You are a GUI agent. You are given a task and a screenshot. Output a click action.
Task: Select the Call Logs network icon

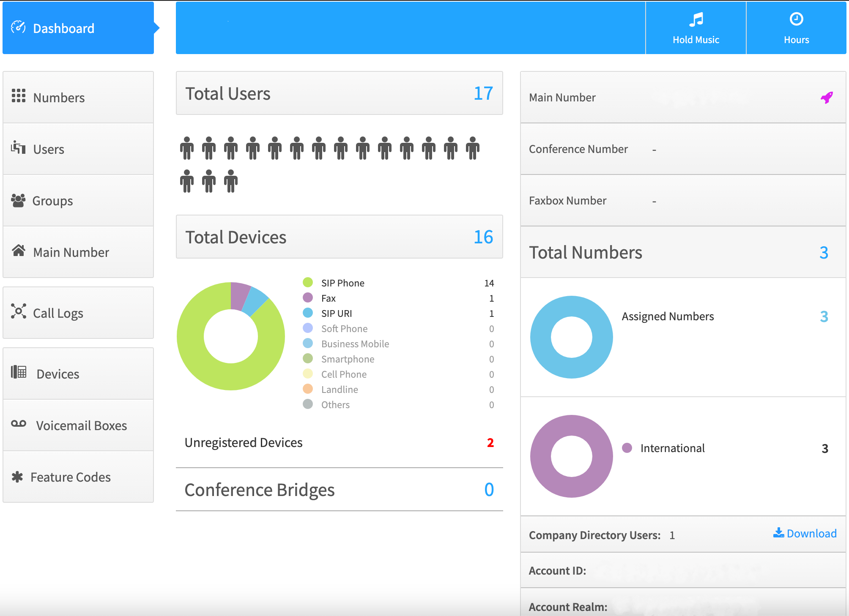[19, 311]
